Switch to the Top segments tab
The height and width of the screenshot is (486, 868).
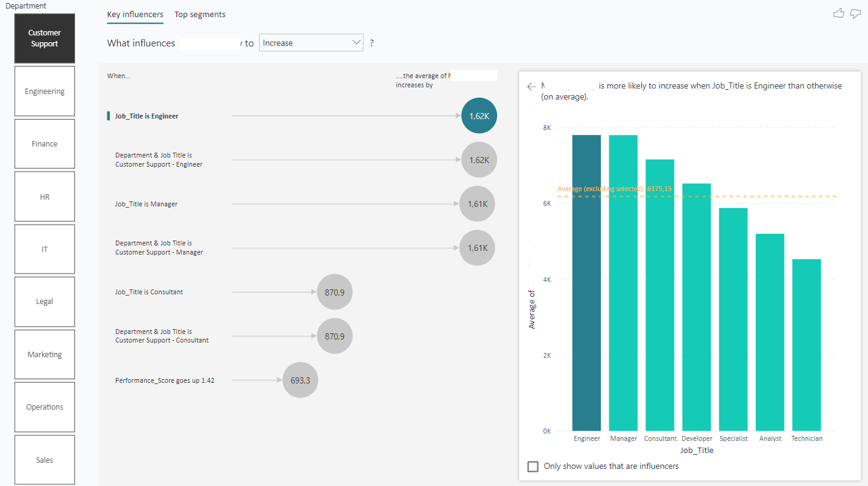coord(200,15)
